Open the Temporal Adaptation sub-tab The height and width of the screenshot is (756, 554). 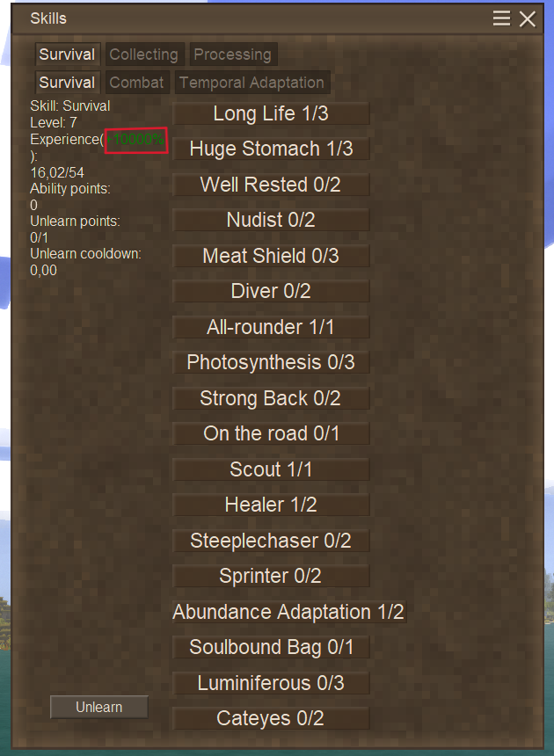[252, 82]
